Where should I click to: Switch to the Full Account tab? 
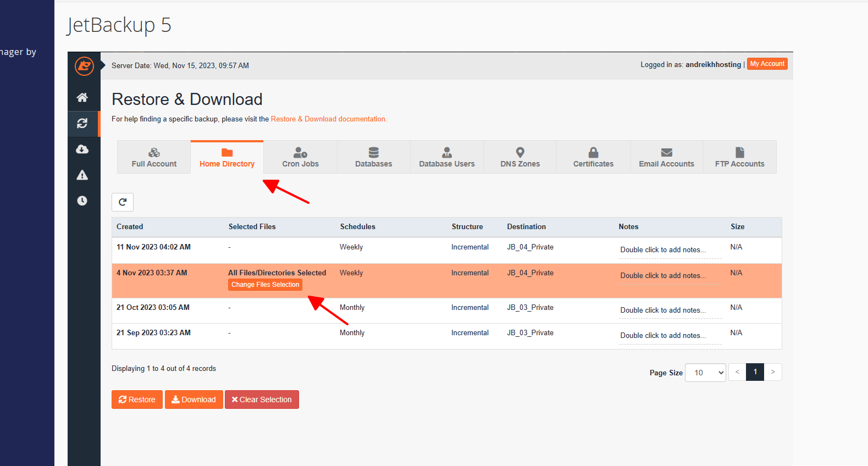154,157
